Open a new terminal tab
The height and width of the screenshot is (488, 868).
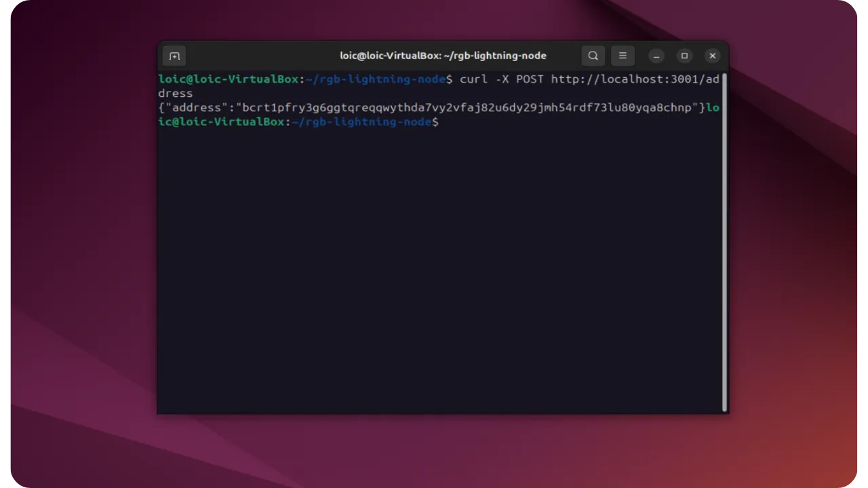point(174,56)
